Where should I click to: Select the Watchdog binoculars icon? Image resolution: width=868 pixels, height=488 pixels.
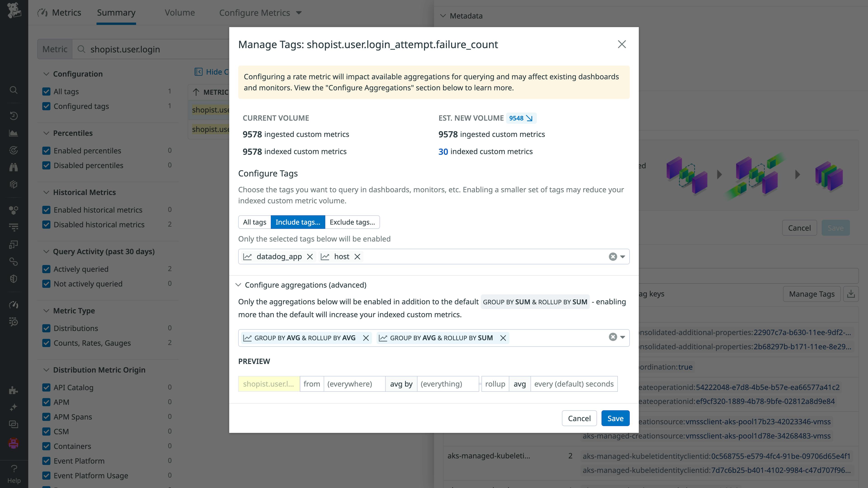click(14, 167)
